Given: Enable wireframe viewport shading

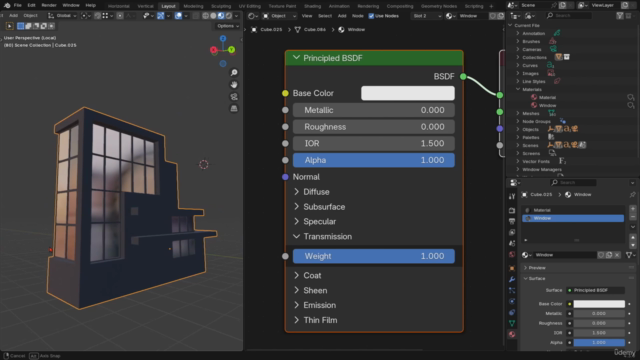Looking at the screenshot, I should click(205, 16).
